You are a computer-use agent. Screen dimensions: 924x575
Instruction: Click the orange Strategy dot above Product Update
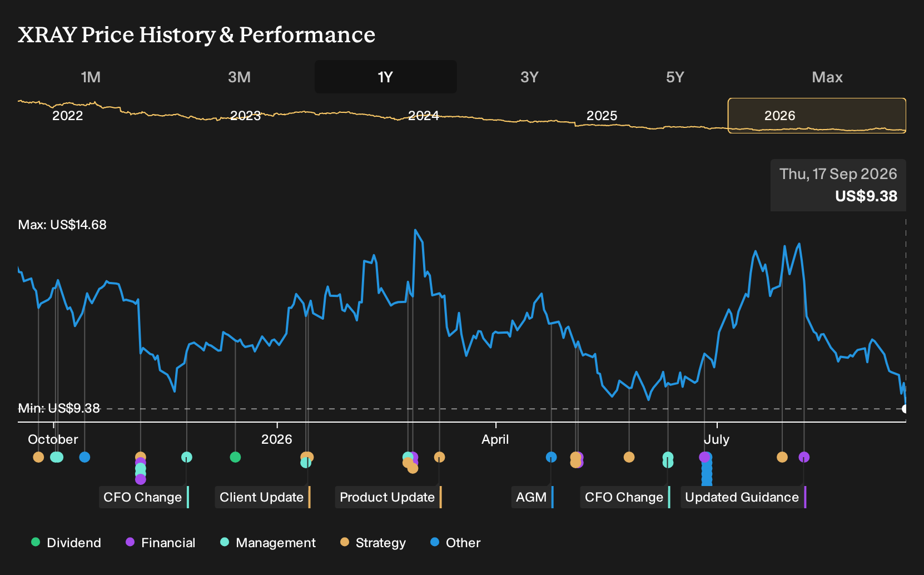(439, 457)
